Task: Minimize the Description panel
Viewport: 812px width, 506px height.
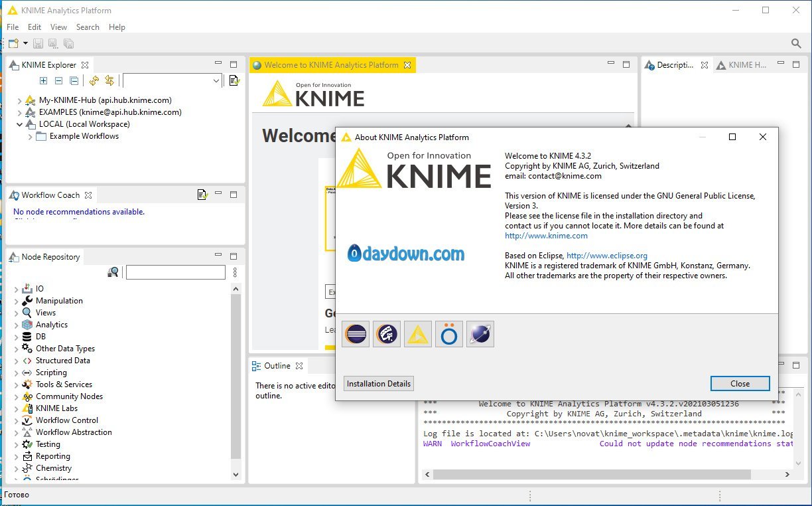Action: [781, 64]
